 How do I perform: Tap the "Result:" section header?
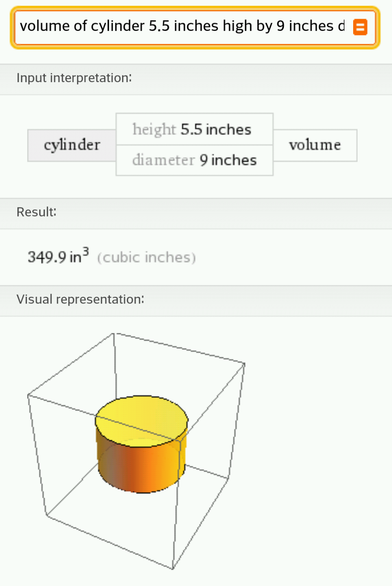point(36,212)
